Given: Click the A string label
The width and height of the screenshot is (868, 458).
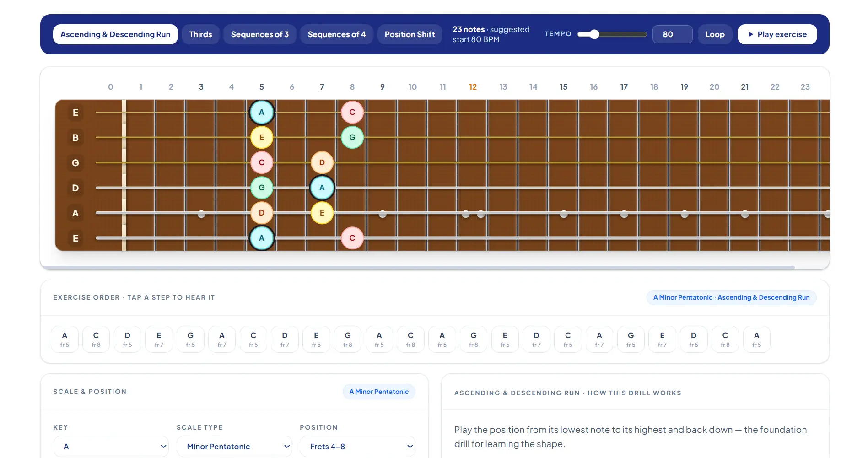Looking at the screenshot, I should (x=75, y=213).
